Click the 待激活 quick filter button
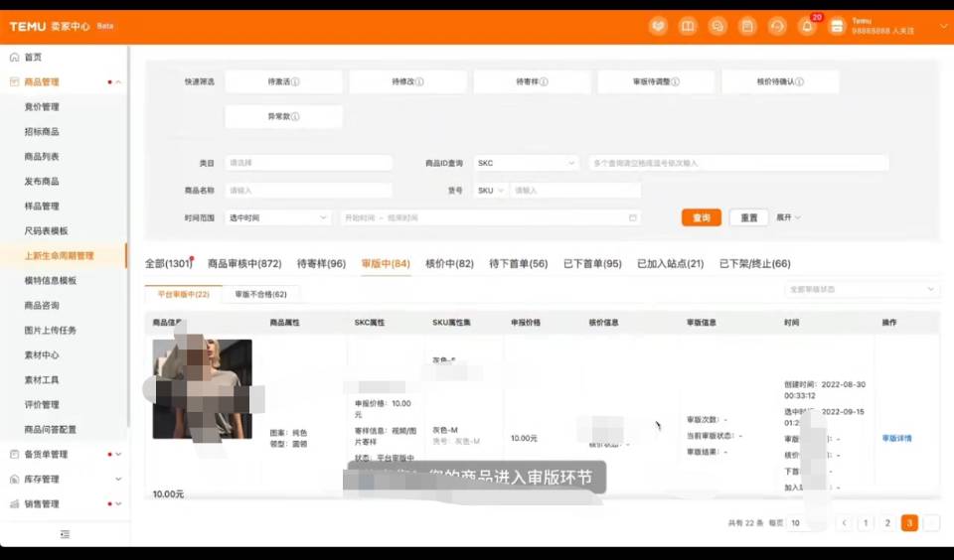The image size is (954, 560). [283, 81]
